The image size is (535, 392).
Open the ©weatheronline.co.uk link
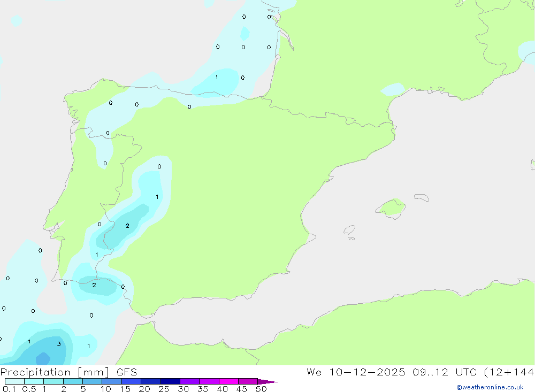[x=490, y=387]
